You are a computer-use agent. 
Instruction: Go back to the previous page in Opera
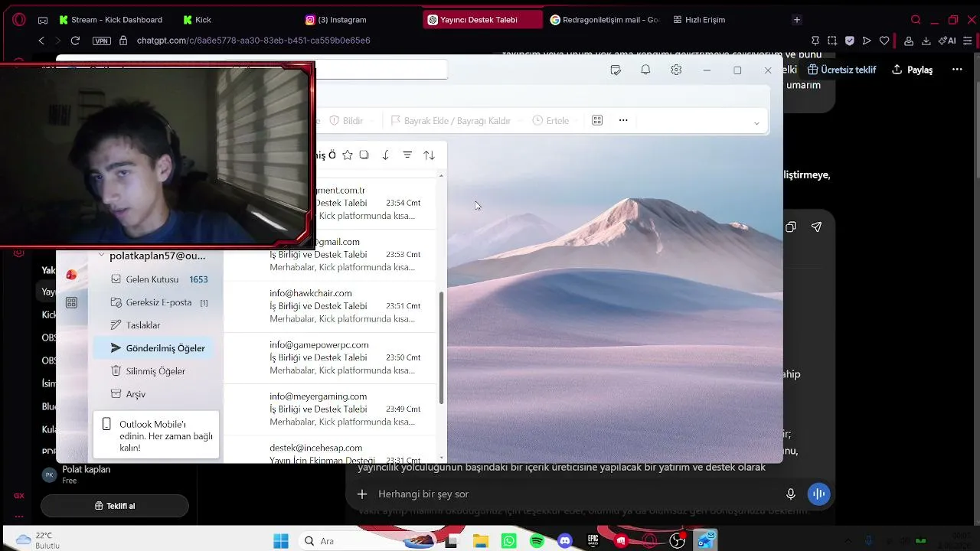(41, 41)
